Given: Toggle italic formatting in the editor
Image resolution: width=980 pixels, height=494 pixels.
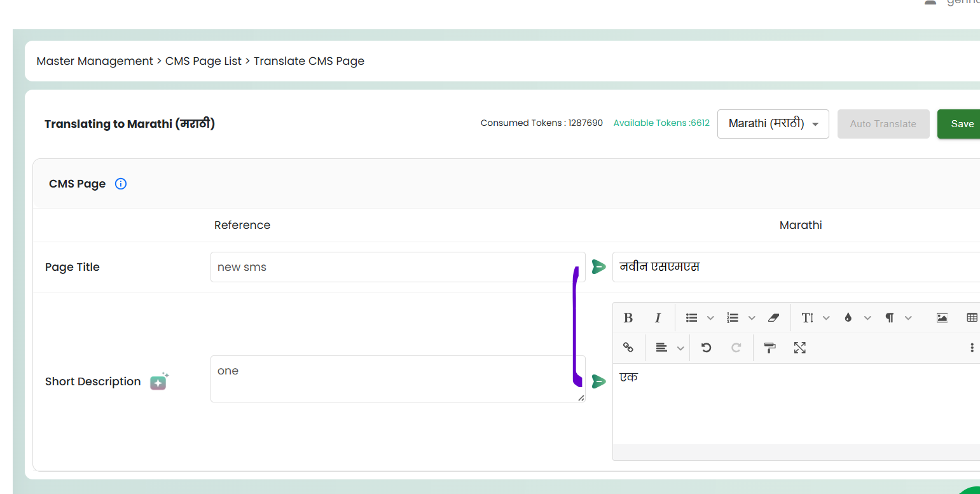Looking at the screenshot, I should (658, 318).
